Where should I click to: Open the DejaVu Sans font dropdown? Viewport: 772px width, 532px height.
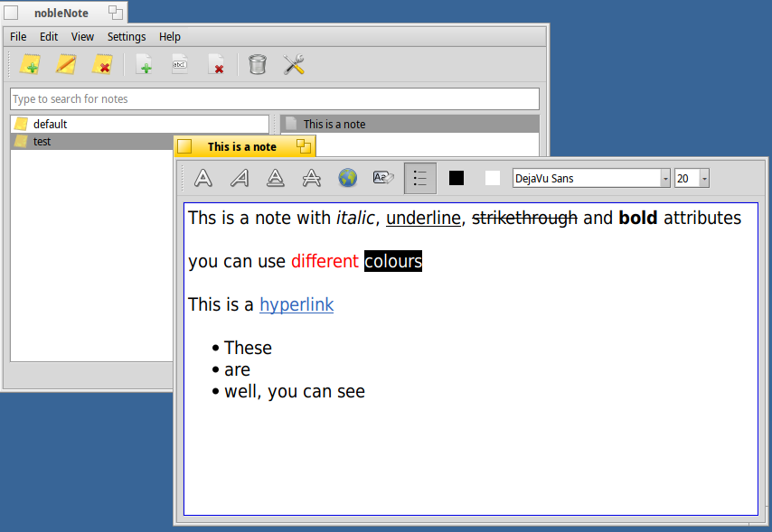point(665,178)
